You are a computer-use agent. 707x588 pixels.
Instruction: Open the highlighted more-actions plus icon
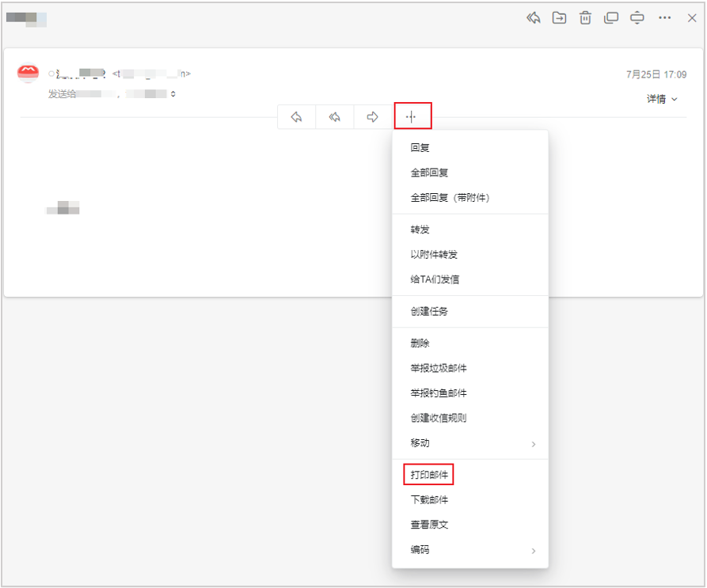[x=412, y=116]
